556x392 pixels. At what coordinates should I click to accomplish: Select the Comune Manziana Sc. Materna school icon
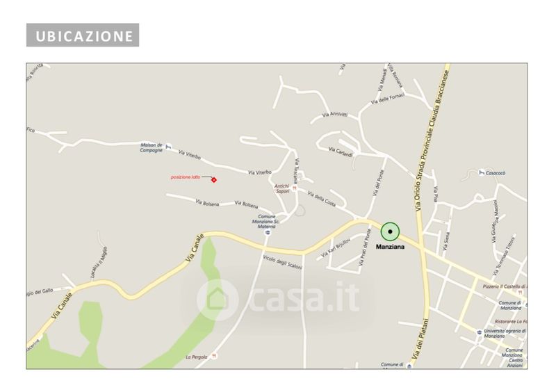point(268,233)
